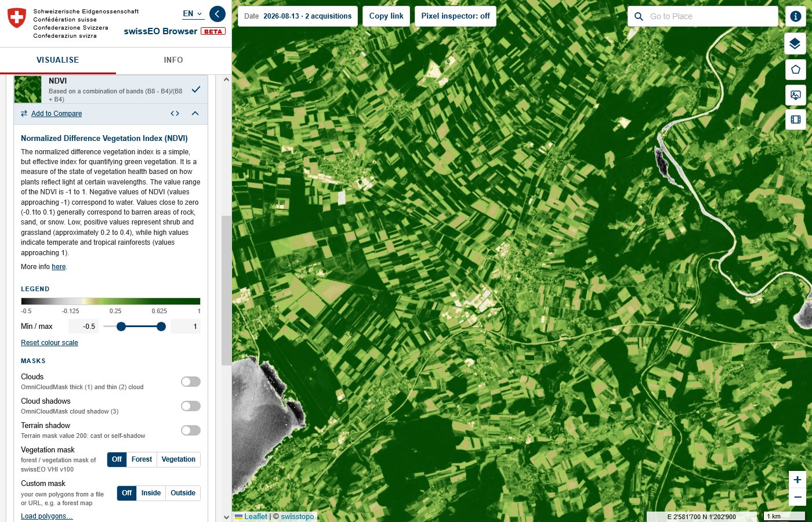This screenshot has width=812, height=522.
Task: Collapse the sidebar with the back arrow
Action: pyautogui.click(x=217, y=14)
